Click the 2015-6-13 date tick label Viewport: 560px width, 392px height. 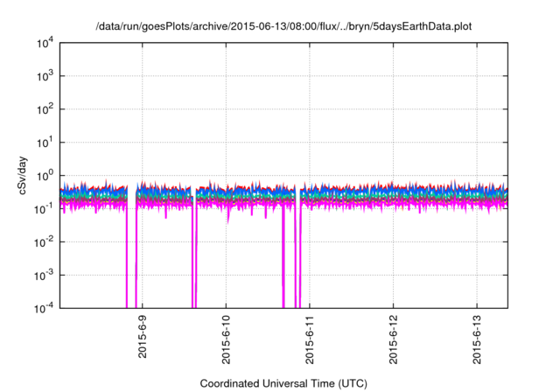[x=477, y=339]
